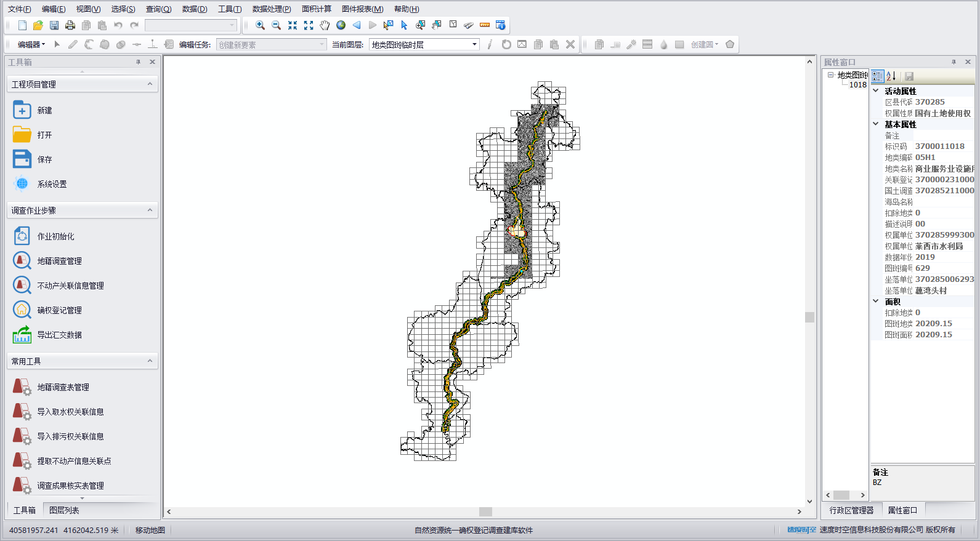The height and width of the screenshot is (541, 980).
Task: Click the print icon in toolbar
Action: [70, 25]
